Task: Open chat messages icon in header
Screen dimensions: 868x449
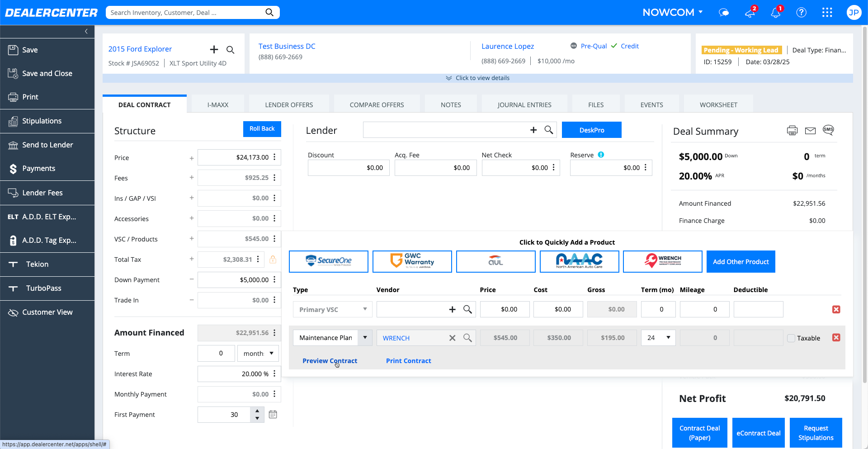Action: point(724,13)
